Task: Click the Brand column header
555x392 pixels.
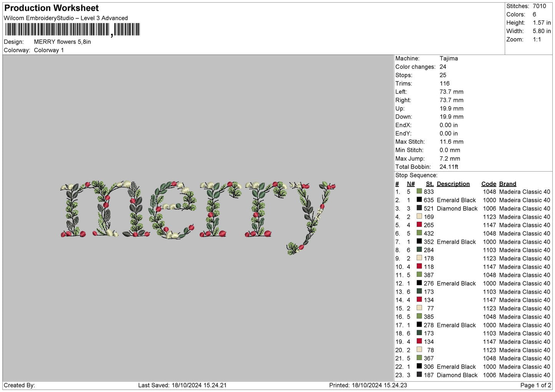Action: tap(507, 184)
